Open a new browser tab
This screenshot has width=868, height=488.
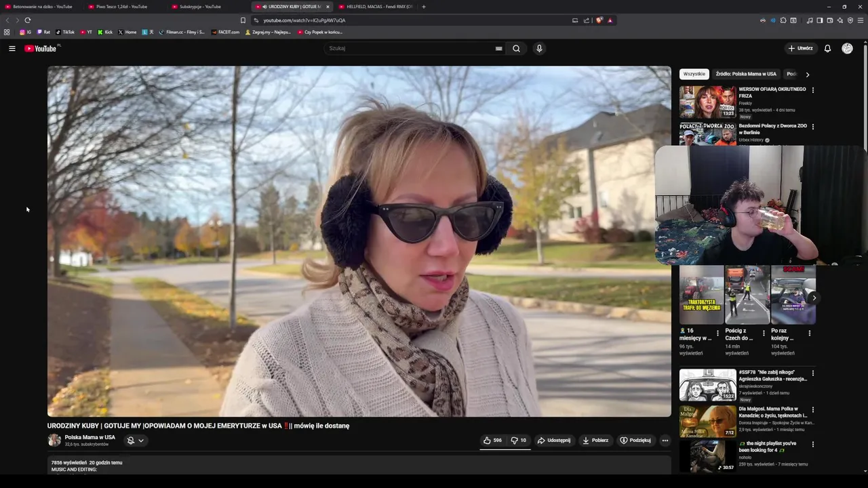(x=424, y=7)
